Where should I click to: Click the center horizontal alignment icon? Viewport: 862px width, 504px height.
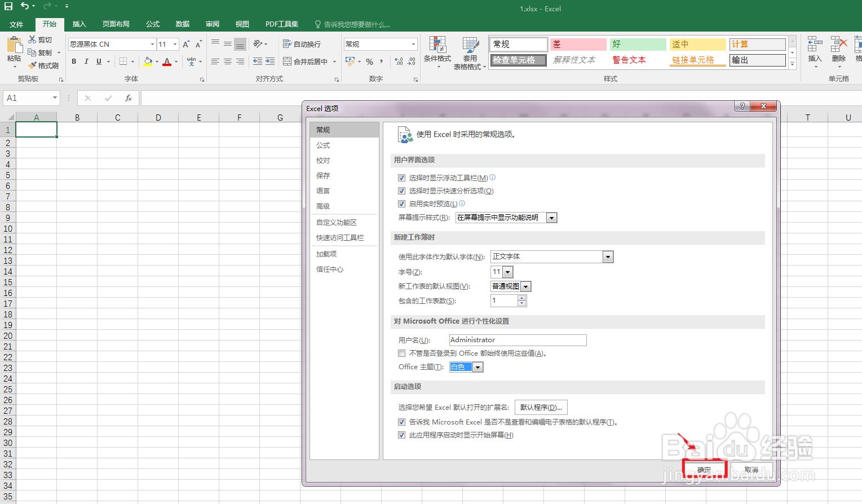coord(228,61)
